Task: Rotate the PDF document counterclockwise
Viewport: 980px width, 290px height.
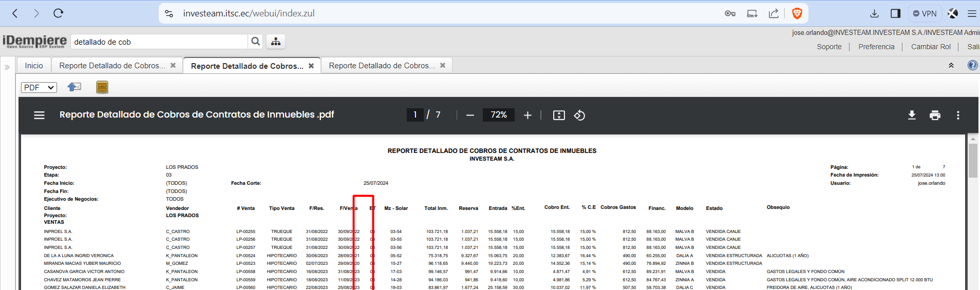Action: (x=579, y=115)
